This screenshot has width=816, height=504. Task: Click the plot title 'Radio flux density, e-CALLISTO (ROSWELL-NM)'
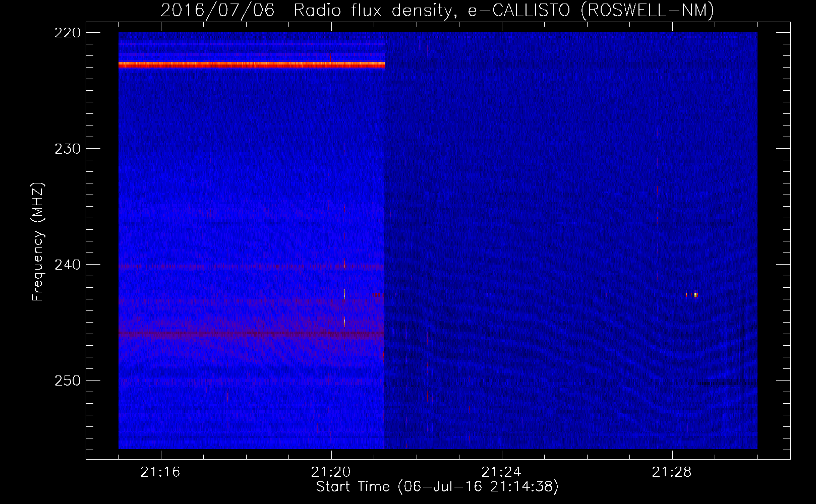(x=503, y=10)
